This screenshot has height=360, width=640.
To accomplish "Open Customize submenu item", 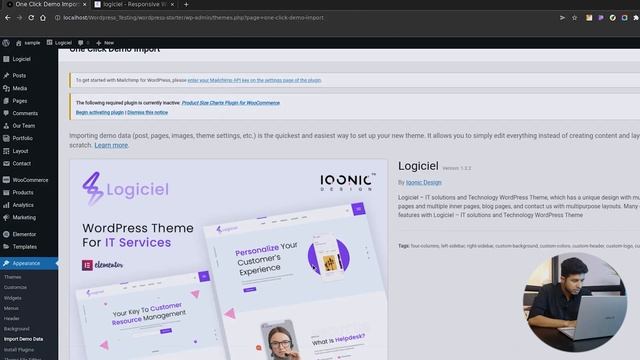I will tap(15, 287).
